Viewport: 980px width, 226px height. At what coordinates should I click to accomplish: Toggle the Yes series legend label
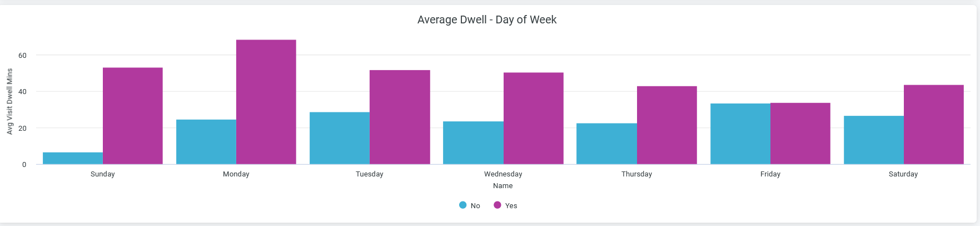511,206
